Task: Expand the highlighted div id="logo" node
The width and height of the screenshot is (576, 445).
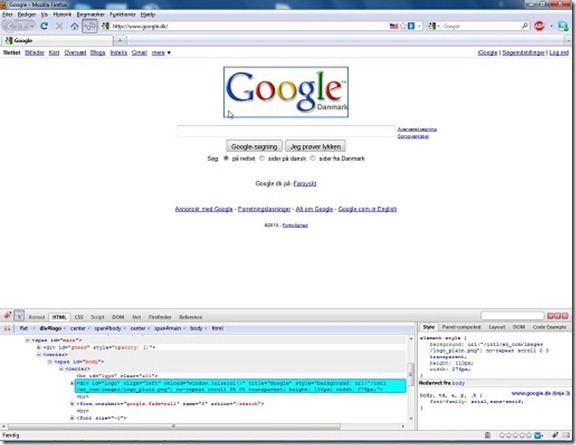Action: 72,383
